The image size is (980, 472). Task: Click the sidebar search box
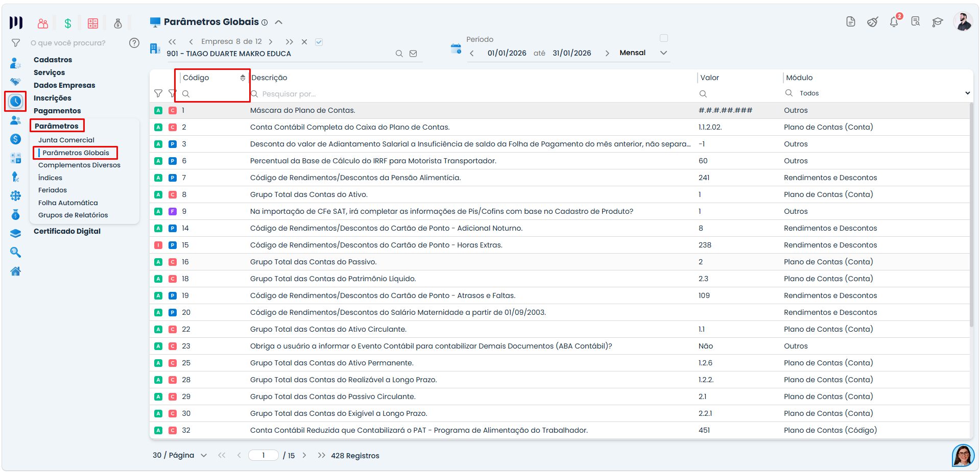(x=77, y=43)
